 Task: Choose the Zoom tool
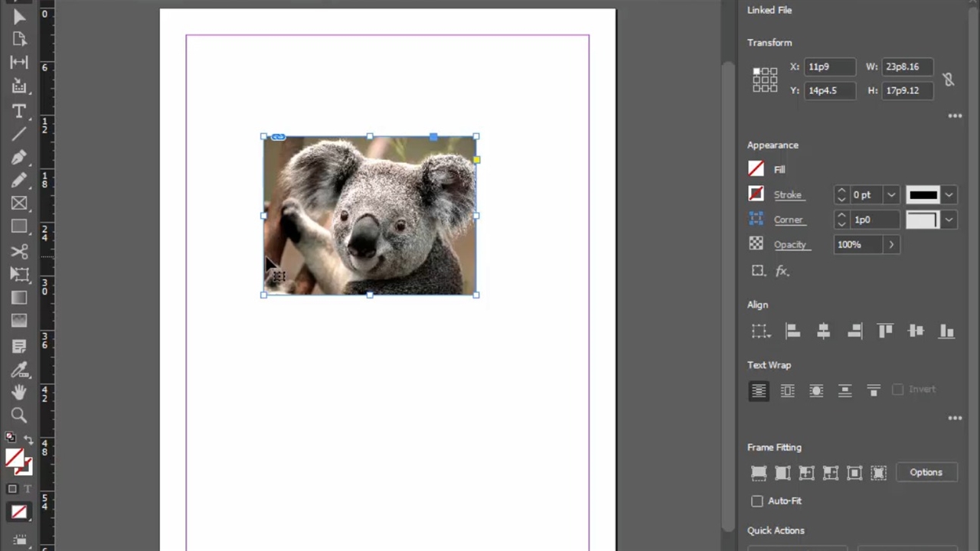[19, 416]
